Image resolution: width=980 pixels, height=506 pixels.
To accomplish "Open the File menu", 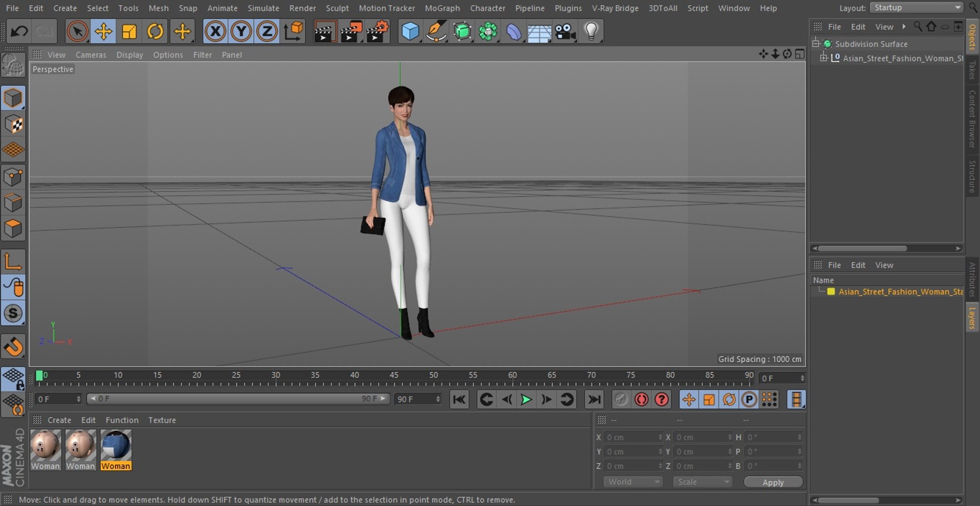I will coord(12,8).
